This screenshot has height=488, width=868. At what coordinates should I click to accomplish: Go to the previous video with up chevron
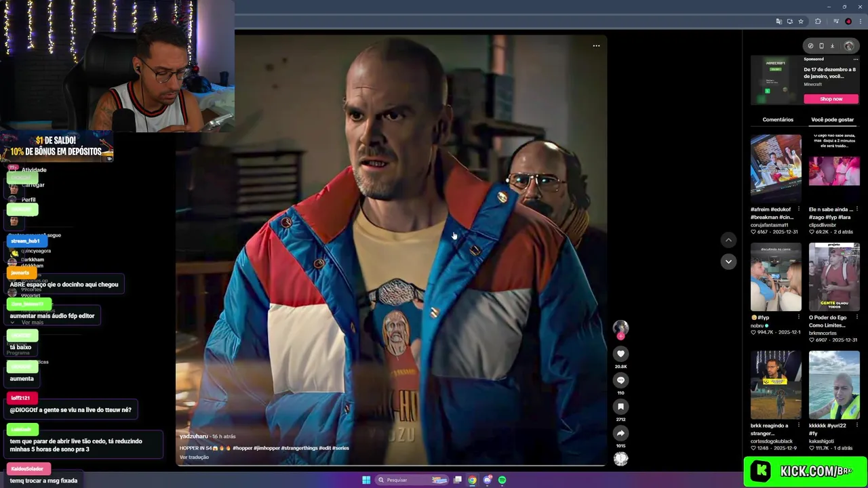[728, 240]
